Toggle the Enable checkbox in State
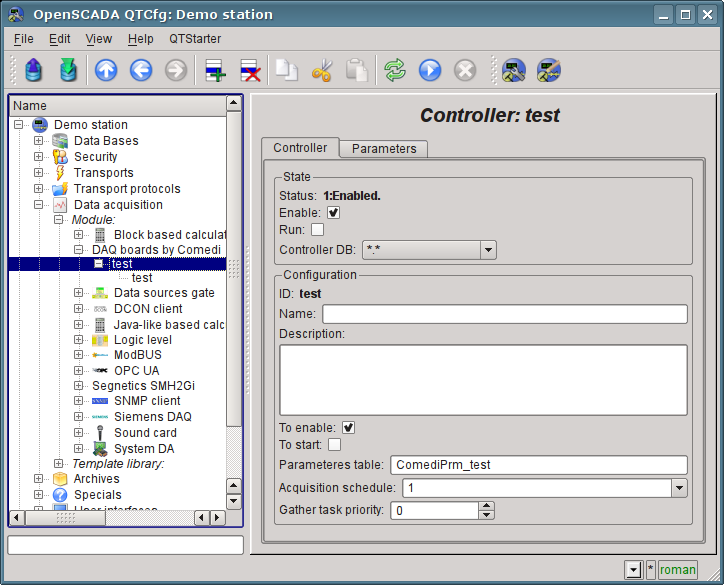The image size is (724, 585). click(x=333, y=212)
